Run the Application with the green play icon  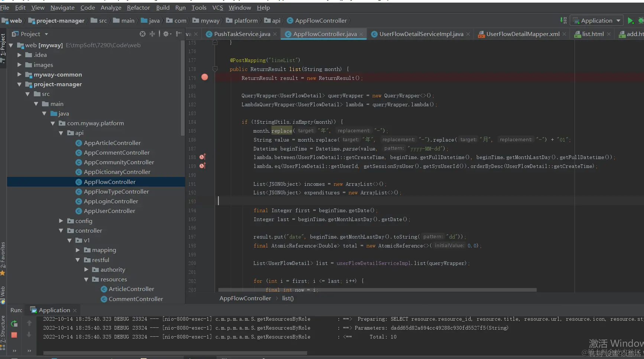pyautogui.click(x=630, y=20)
